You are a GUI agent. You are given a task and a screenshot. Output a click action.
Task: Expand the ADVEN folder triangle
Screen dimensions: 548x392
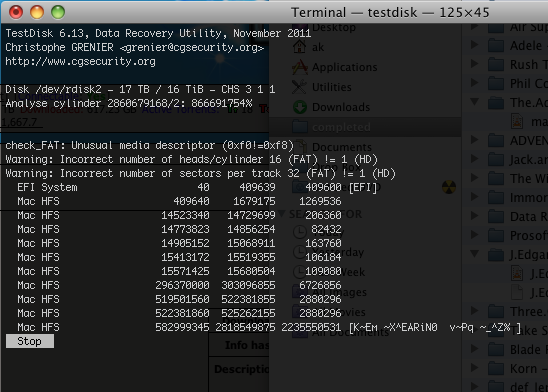click(x=474, y=140)
